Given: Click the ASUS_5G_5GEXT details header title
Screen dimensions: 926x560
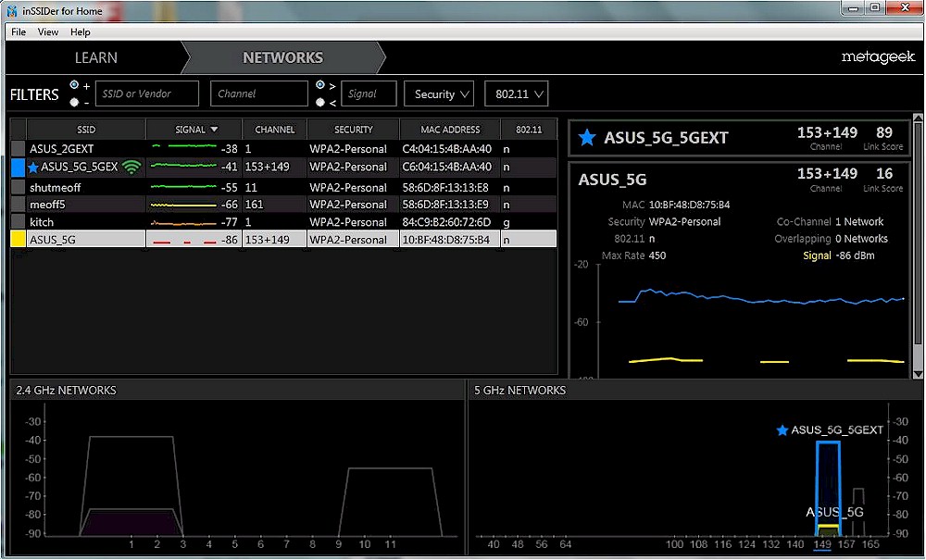Looking at the screenshot, I should pyautogui.click(x=666, y=138).
